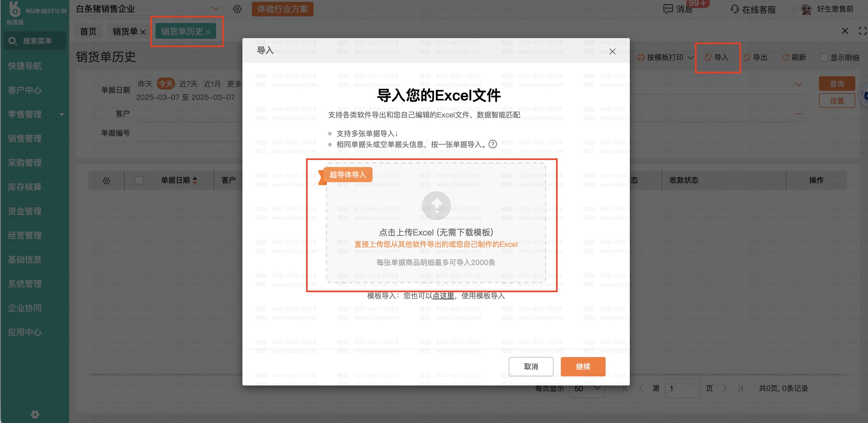868x423 pixels.
Task: Sort by 单据日期 column arrows
Action: pyautogui.click(x=195, y=180)
